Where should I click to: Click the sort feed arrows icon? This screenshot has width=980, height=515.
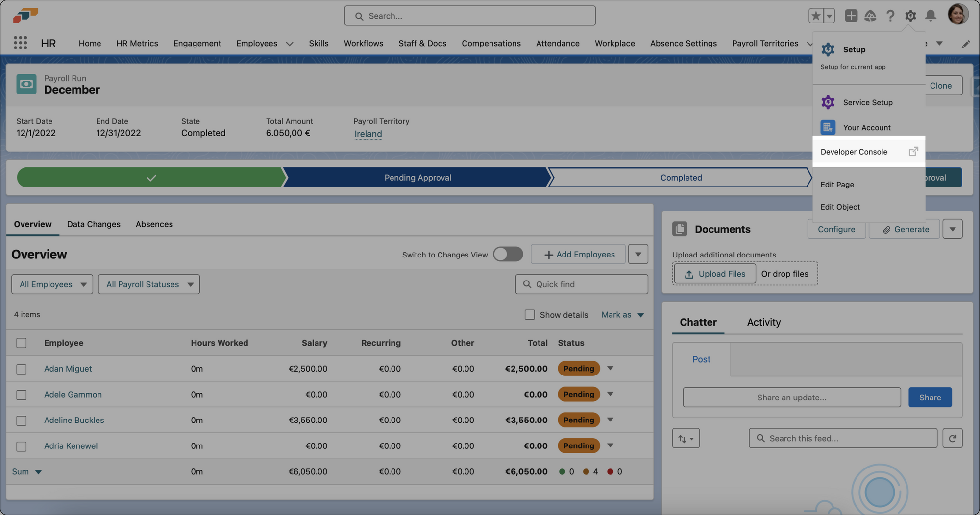click(x=686, y=438)
